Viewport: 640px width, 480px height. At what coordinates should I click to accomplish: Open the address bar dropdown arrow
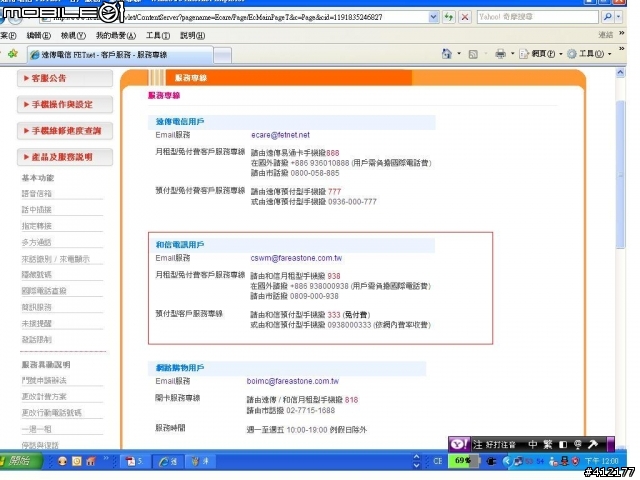pyautogui.click(x=433, y=17)
